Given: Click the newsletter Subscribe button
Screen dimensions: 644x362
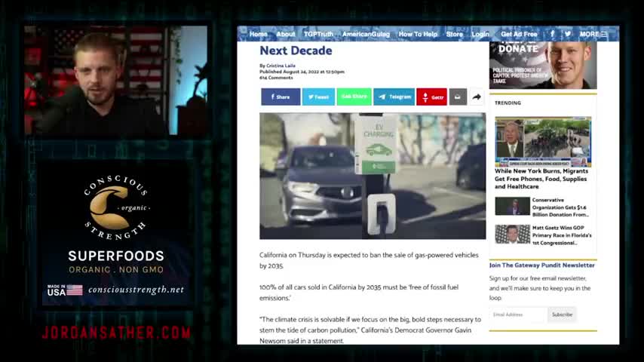Looking at the screenshot, I should tap(562, 314).
